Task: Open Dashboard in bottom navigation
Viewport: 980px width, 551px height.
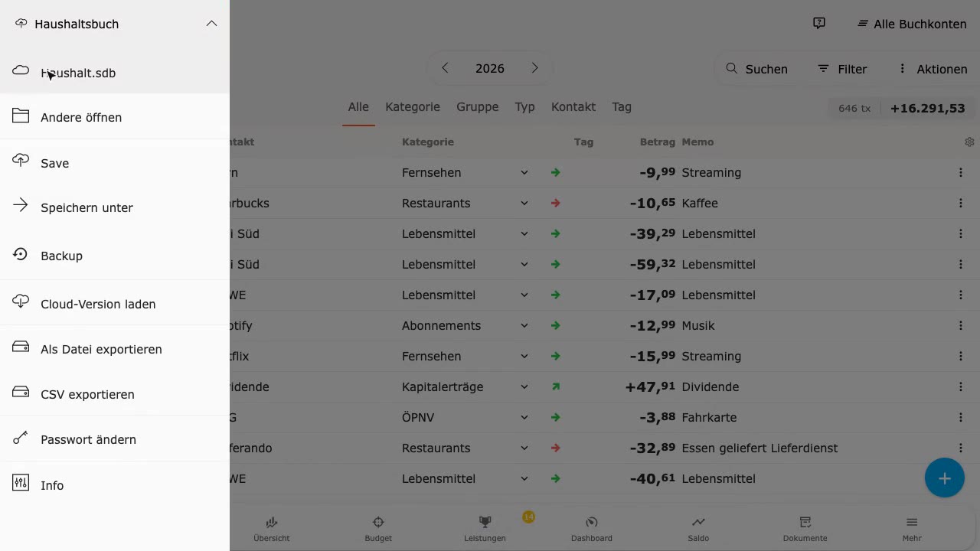Action: 592,529
